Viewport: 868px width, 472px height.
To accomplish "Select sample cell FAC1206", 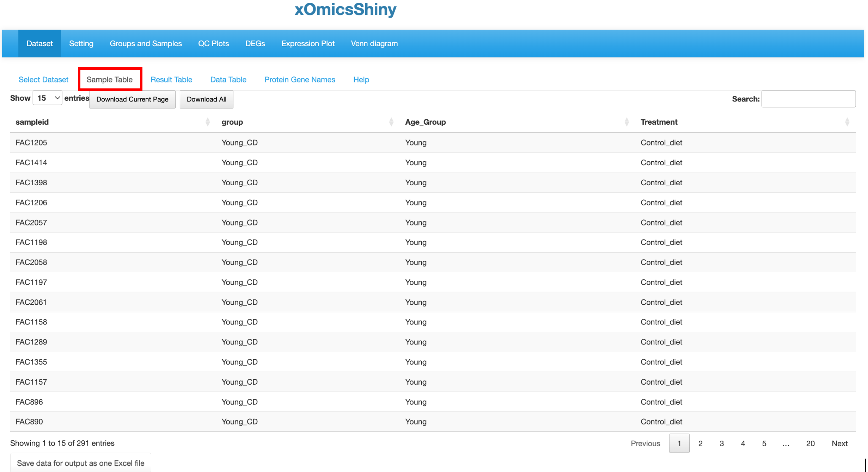I will coord(31,203).
